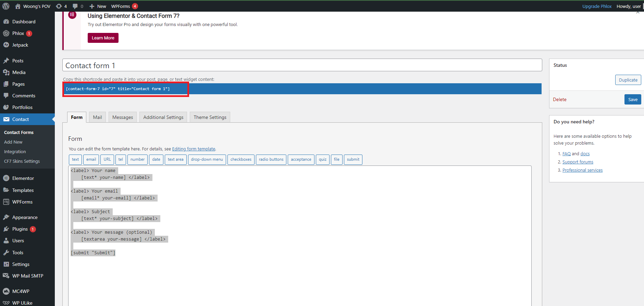Click the Tools wrench icon
This screenshot has height=306, width=644.
[x=6, y=253]
